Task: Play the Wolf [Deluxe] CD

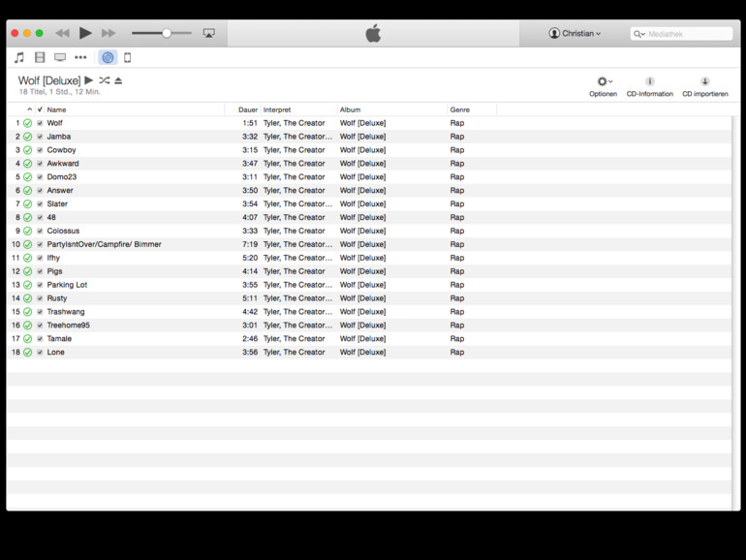Action: coord(89,80)
